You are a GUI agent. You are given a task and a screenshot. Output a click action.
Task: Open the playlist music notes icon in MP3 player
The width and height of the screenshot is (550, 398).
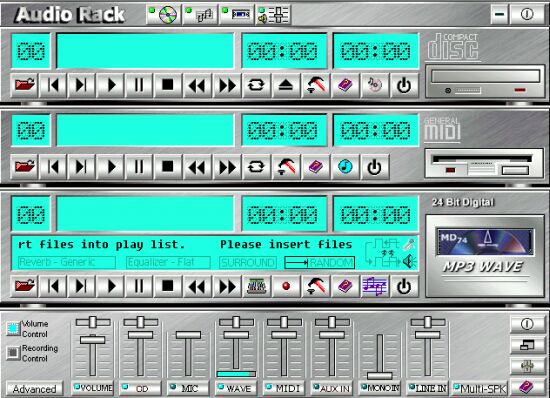374,286
